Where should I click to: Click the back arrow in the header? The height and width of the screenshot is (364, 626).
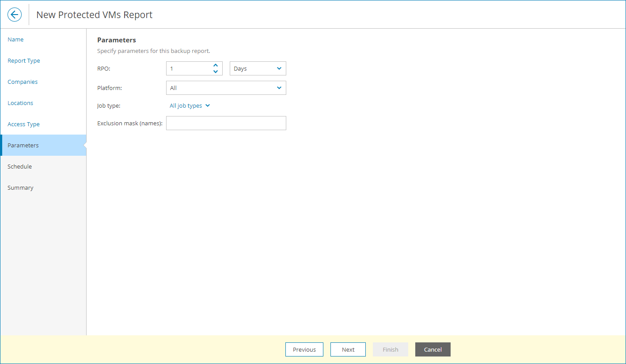pyautogui.click(x=15, y=14)
